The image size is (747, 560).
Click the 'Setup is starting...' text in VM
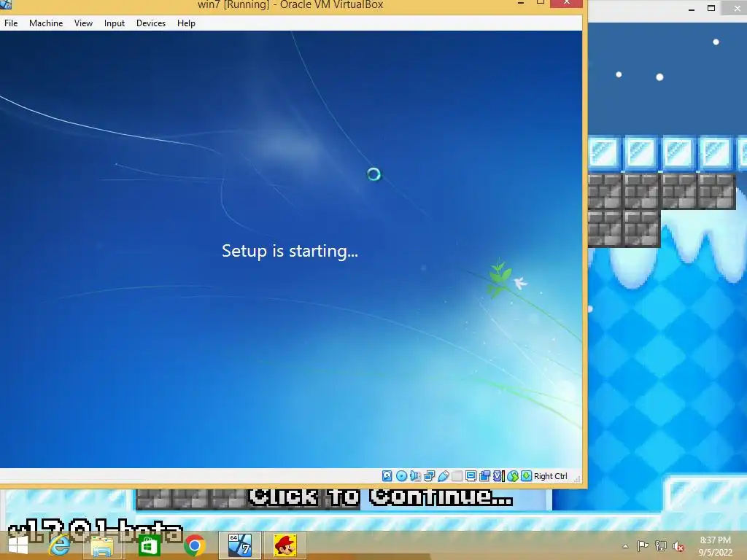(290, 251)
